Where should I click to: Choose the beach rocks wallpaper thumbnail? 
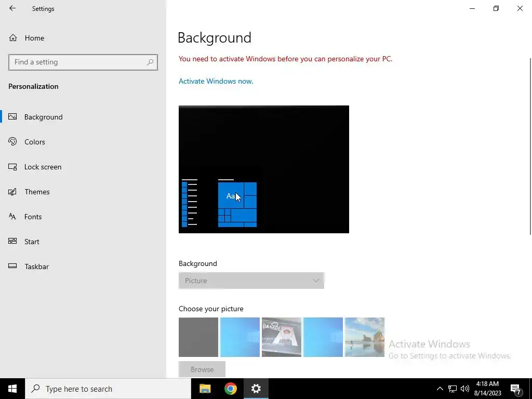[x=364, y=337]
